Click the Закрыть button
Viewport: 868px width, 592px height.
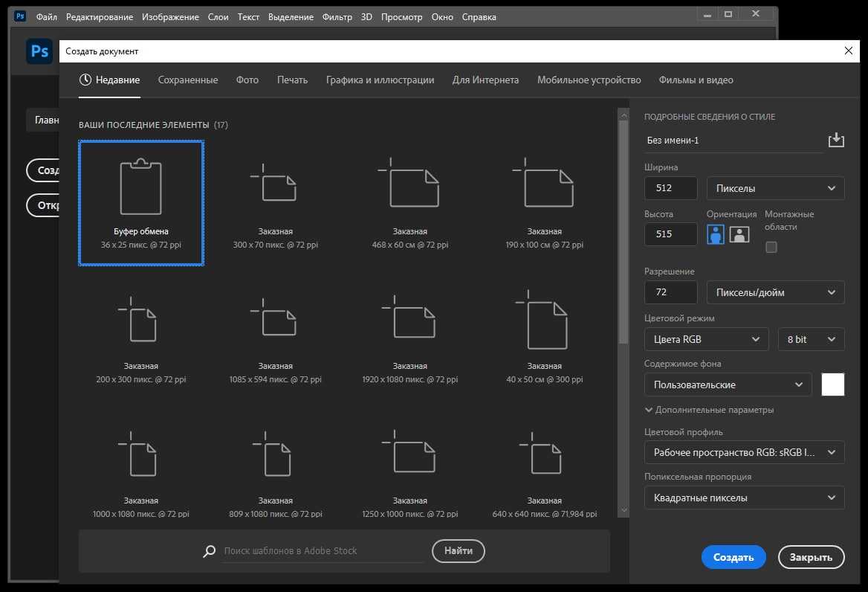[811, 557]
